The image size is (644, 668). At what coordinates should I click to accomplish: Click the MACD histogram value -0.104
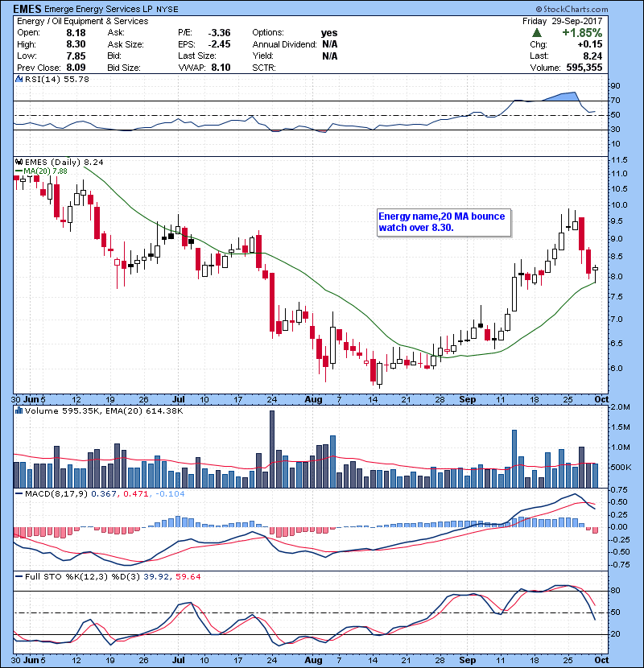(x=170, y=494)
